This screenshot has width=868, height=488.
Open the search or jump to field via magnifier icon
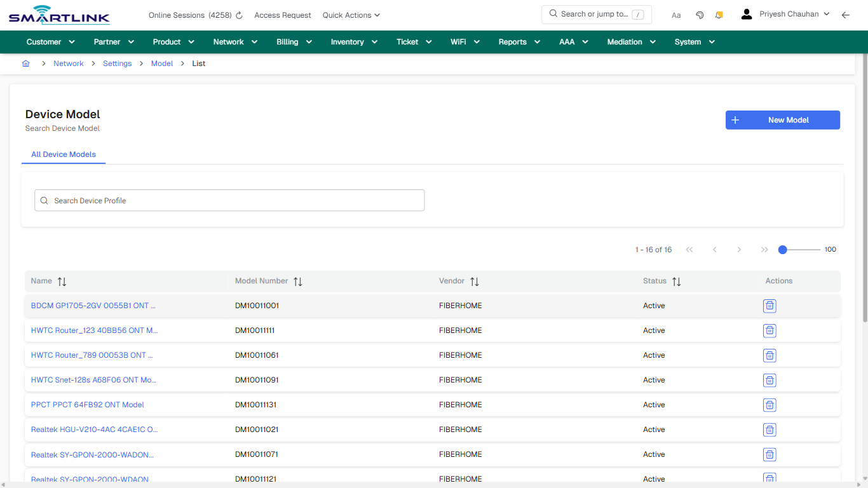click(x=553, y=14)
